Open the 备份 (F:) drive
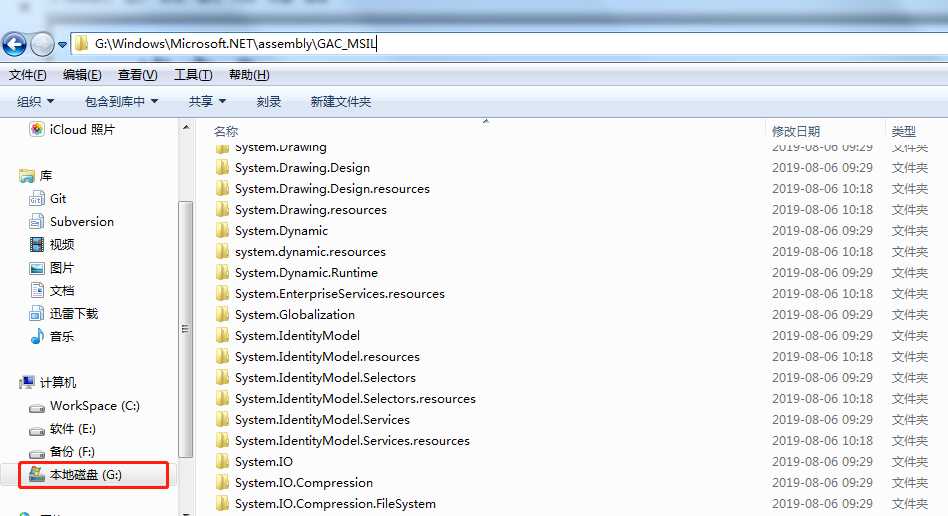 (x=62, y=451)
